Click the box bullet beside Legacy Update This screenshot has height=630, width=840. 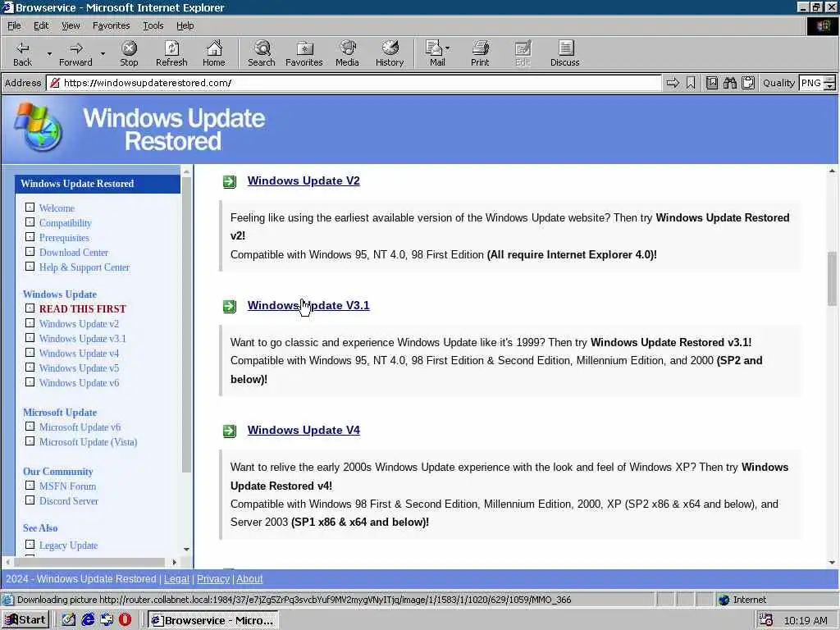(x=30, y=545)
